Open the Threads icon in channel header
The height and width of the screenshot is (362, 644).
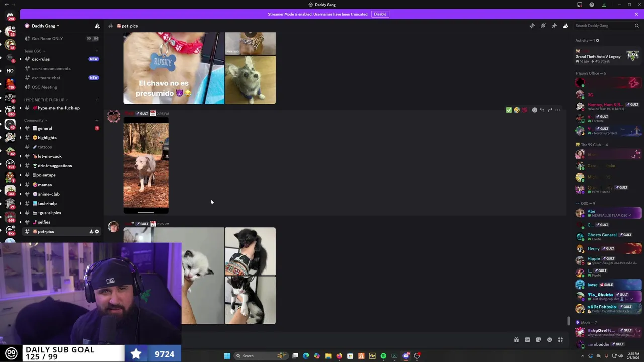pos(532,26)
